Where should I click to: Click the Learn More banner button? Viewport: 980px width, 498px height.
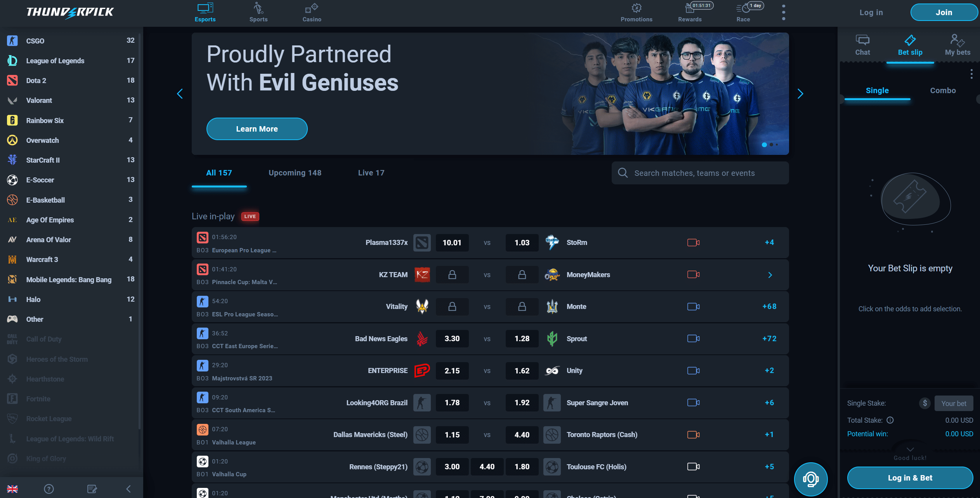pyautogui.click(x=257, y=129)
